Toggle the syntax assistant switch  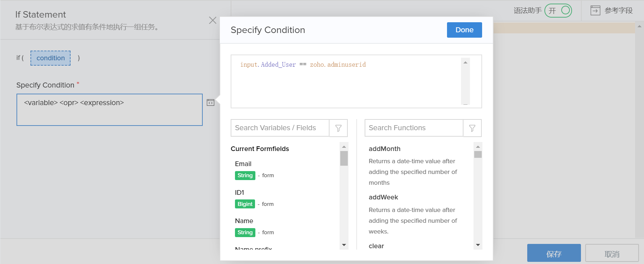[558, 10]
